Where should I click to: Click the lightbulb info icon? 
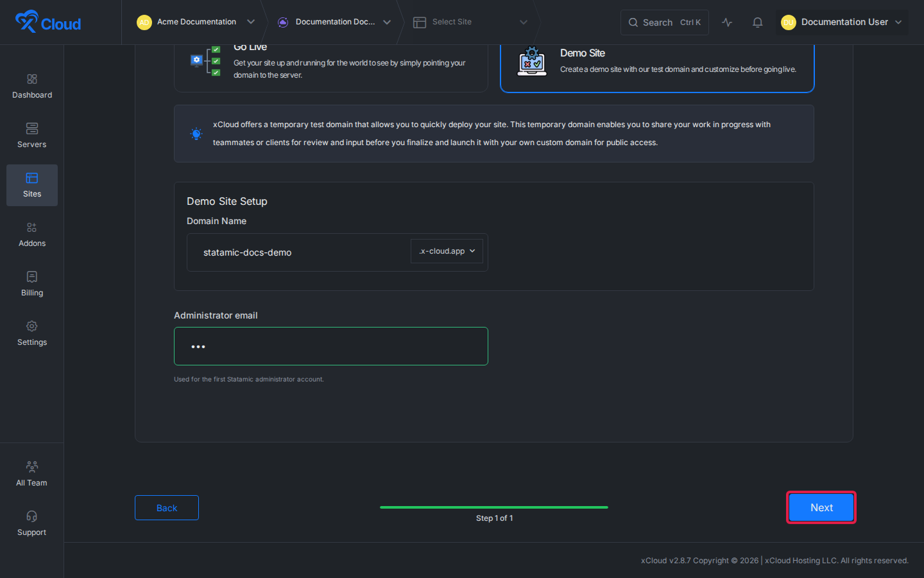tap(196, 134)
